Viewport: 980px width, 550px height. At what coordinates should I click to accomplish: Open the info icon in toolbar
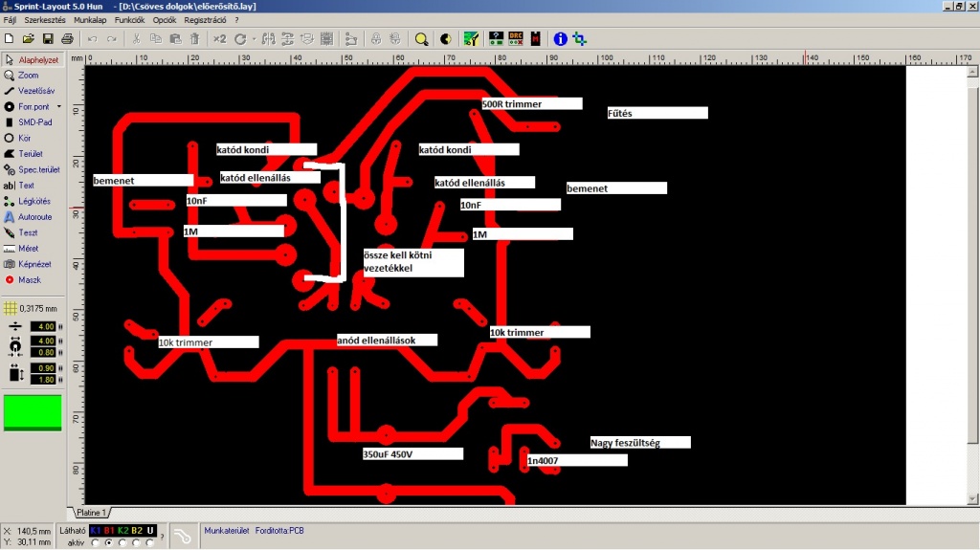tap(560, 39)
